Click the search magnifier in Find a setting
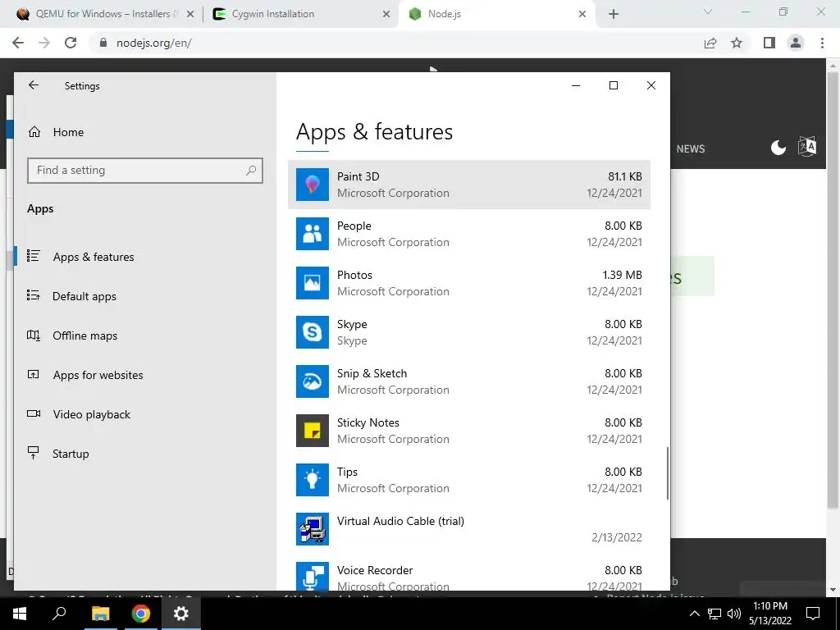This screenshot has width=840, height=630. pyautogui.click(x=251, y=171)
